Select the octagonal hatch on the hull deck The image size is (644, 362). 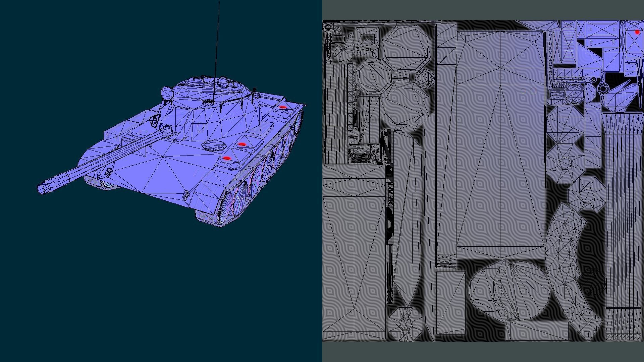pyautogui.click(x=214, y=145)
